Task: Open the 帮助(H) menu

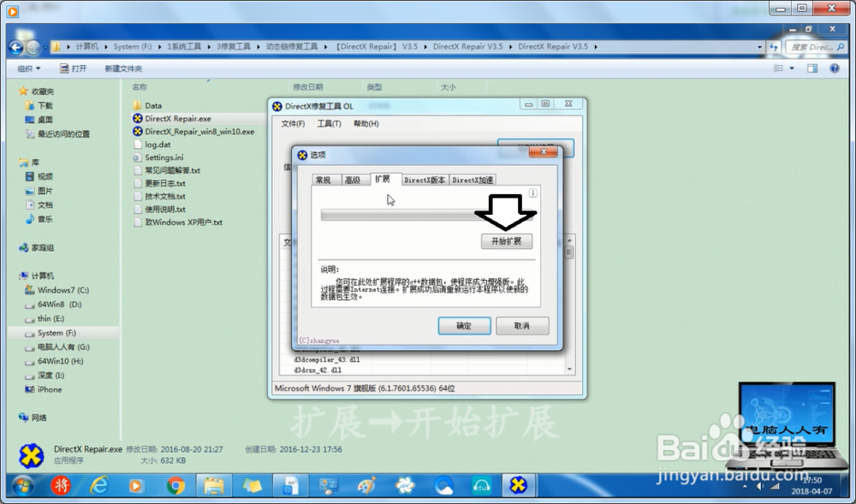Action: pos(366,124)
